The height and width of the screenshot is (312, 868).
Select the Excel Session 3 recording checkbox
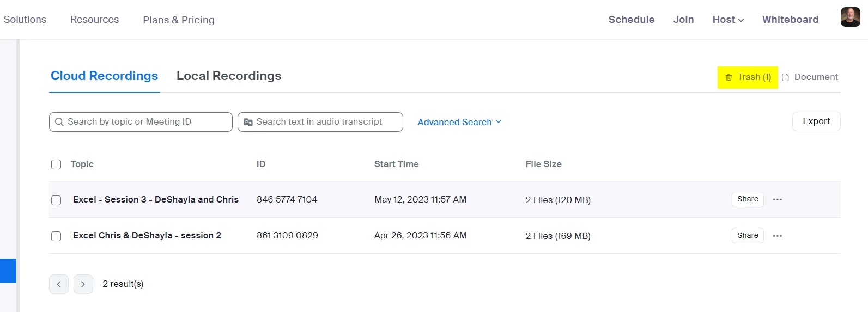point(56,200)
